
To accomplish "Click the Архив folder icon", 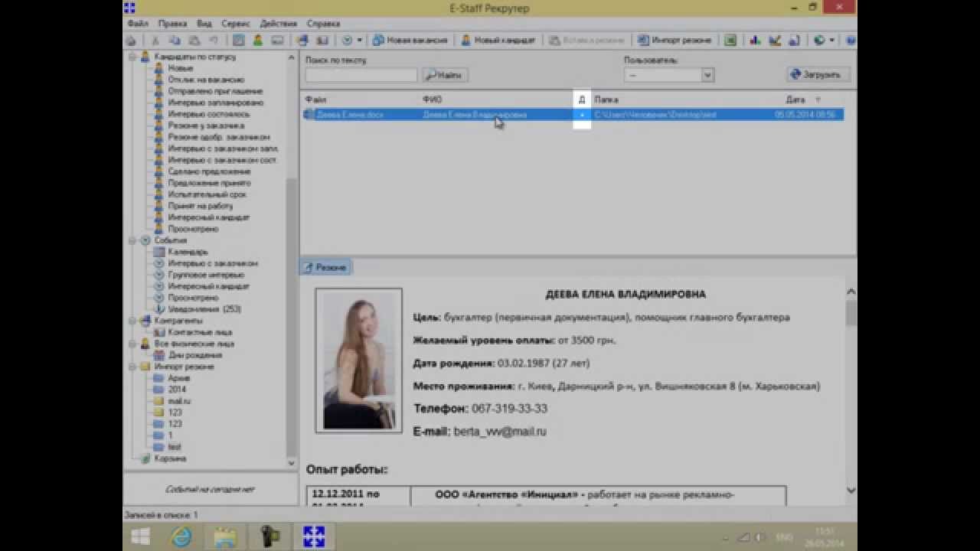I will 159,378.
